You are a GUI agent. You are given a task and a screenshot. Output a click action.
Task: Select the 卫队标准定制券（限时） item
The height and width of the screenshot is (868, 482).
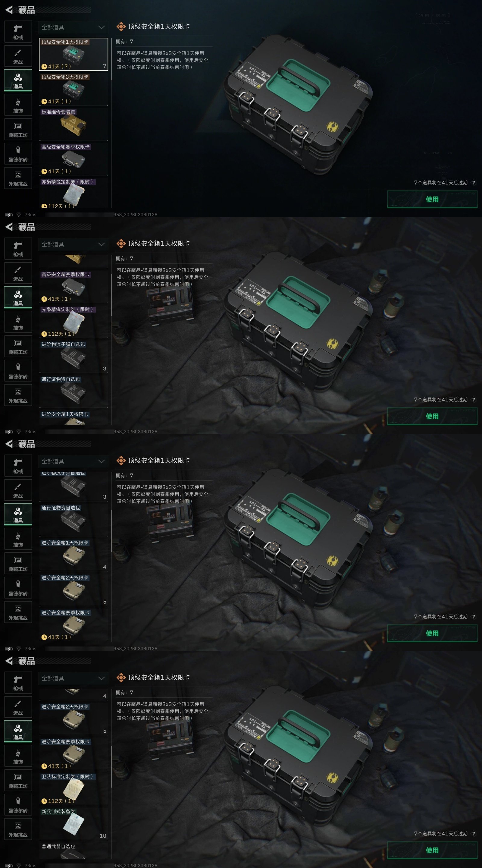click(x=74, y=789)
